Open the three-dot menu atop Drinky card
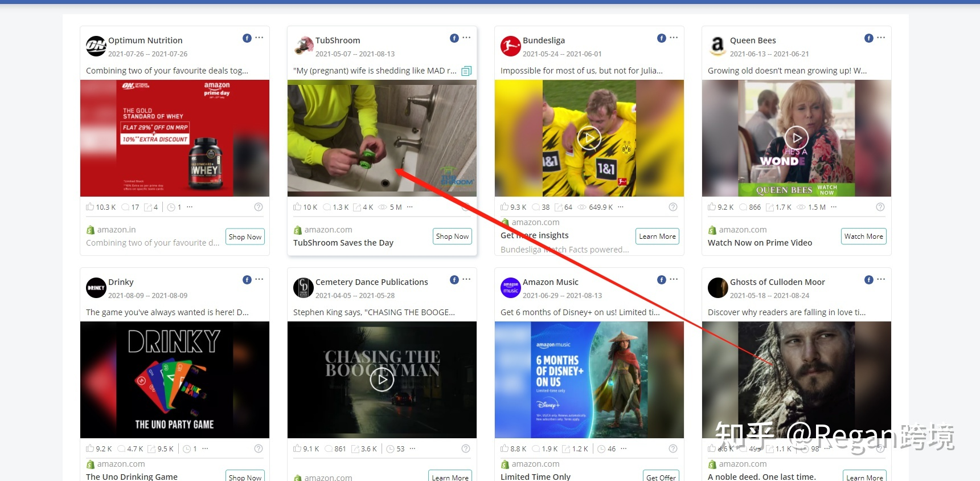This screenshot has width=980, height=481. pos(259,279)
